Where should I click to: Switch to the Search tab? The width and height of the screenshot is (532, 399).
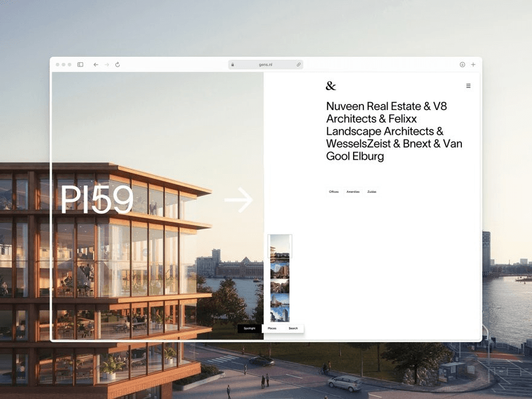coord(293,328)
